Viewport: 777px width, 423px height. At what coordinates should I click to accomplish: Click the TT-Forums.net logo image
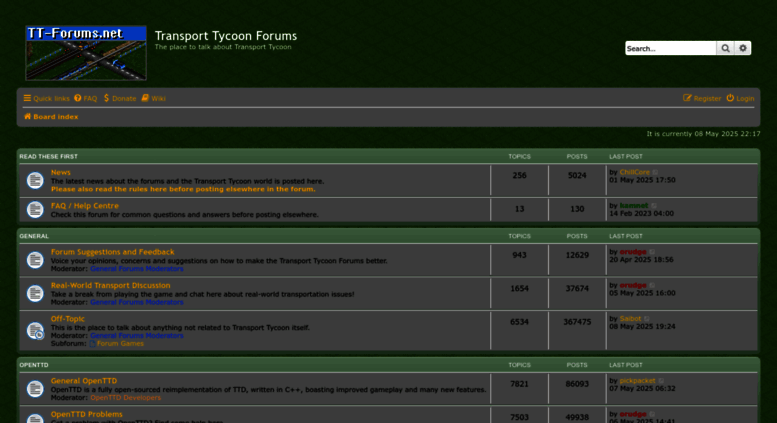click(86, 53)
